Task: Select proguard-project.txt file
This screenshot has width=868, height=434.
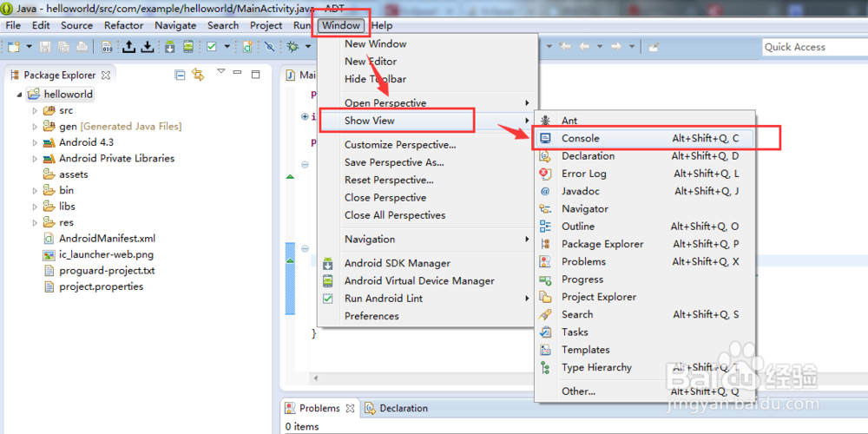Action: pyautogui.click(x=100, y=271)
